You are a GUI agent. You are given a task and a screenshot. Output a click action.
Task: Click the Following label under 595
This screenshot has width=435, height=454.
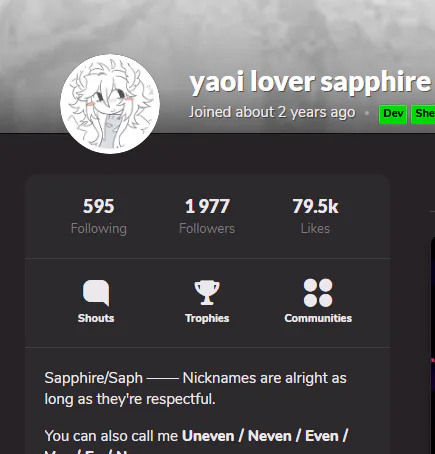click(99, 229)
